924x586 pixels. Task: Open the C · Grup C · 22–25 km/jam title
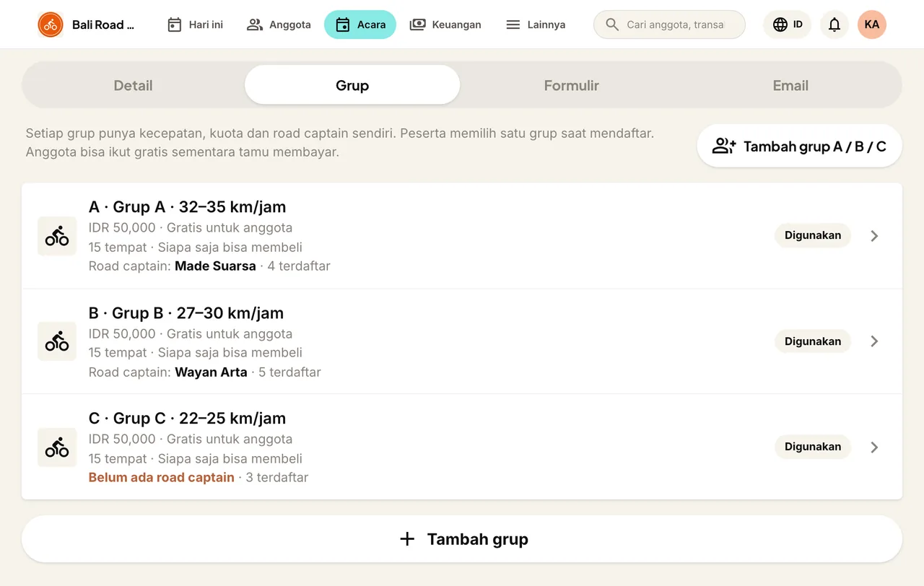188,419
